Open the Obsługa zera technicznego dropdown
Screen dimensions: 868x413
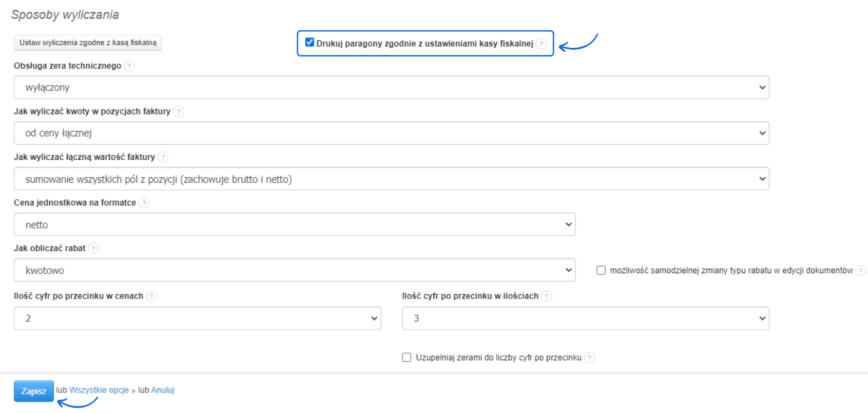click(x=391, y=88)
